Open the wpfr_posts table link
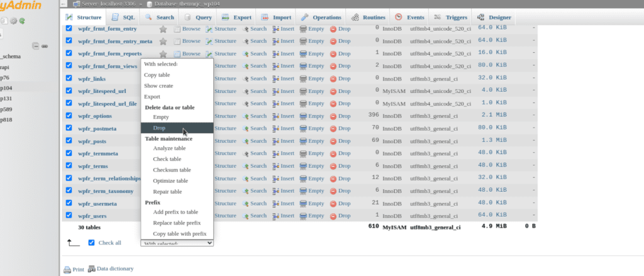Image resolution: width=644 pixels, height=276 pixels. tap(92, 141)
